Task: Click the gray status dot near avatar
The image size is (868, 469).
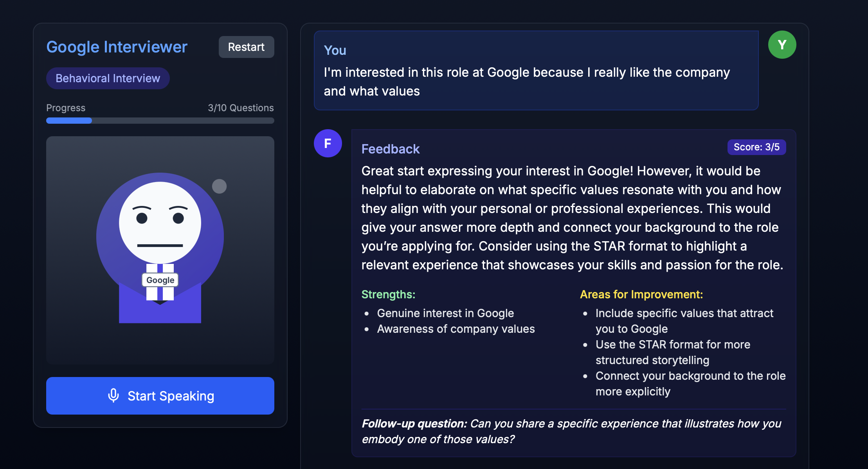Action: pyautogui.click(x=219, y=186)
